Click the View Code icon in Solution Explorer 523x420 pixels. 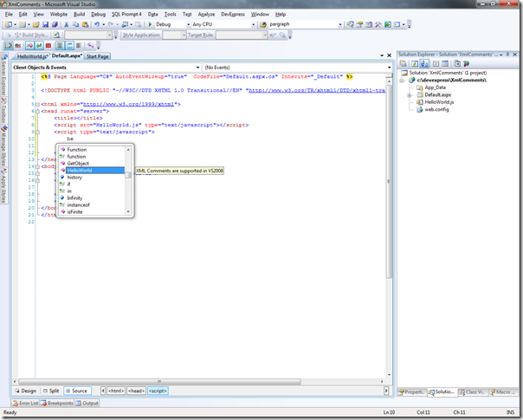pyautogui.click(x=436, y=63)
